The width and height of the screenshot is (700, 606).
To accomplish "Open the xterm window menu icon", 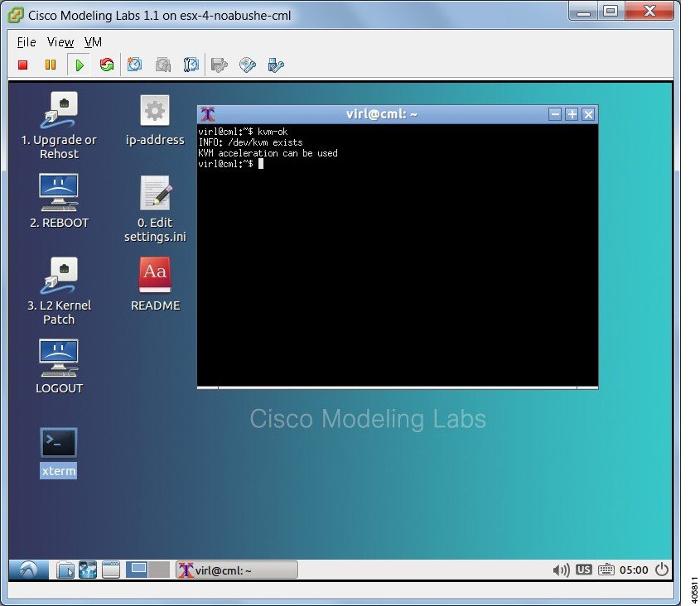I will tap(208, 114).
